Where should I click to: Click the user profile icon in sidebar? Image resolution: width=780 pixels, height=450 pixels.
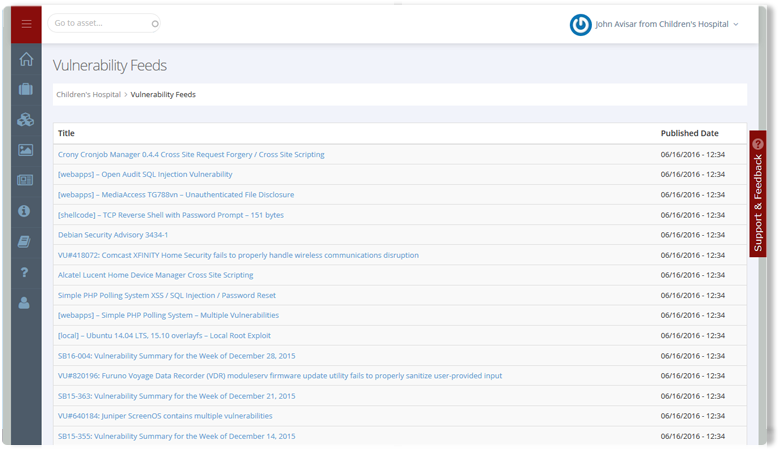tap(26, 302)
